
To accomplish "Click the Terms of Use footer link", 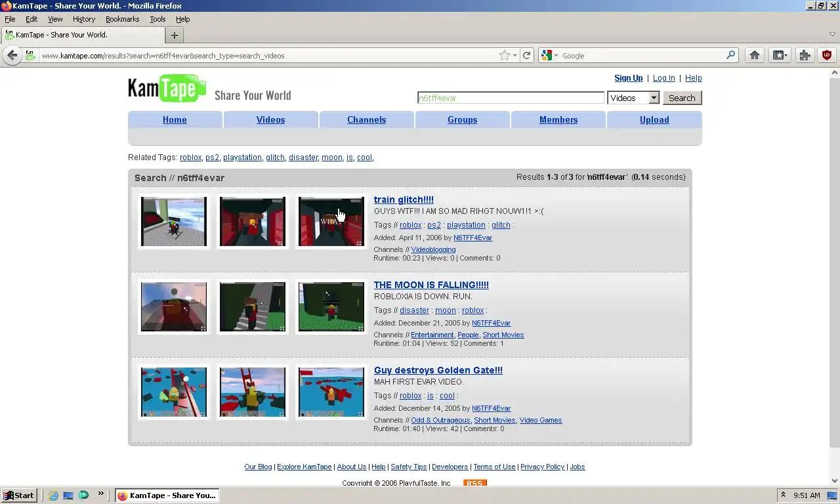I will point(494,467).
